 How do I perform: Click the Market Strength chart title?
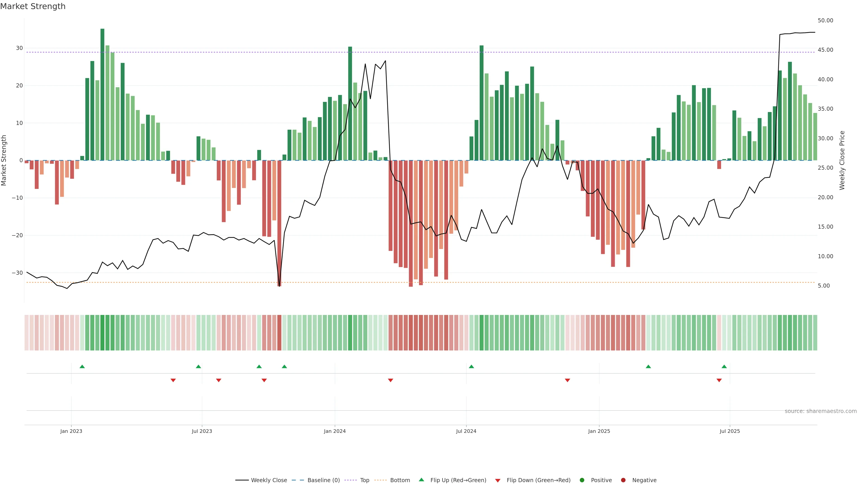[x=33, y=6]
